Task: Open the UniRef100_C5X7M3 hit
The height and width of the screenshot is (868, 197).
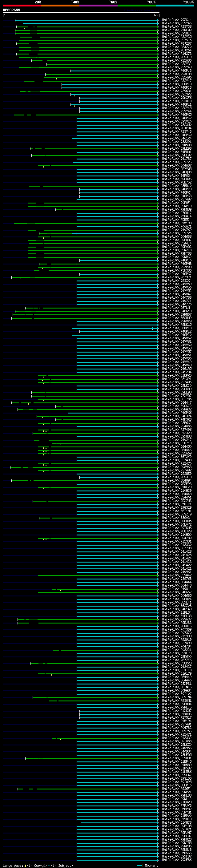Action: 176,501
